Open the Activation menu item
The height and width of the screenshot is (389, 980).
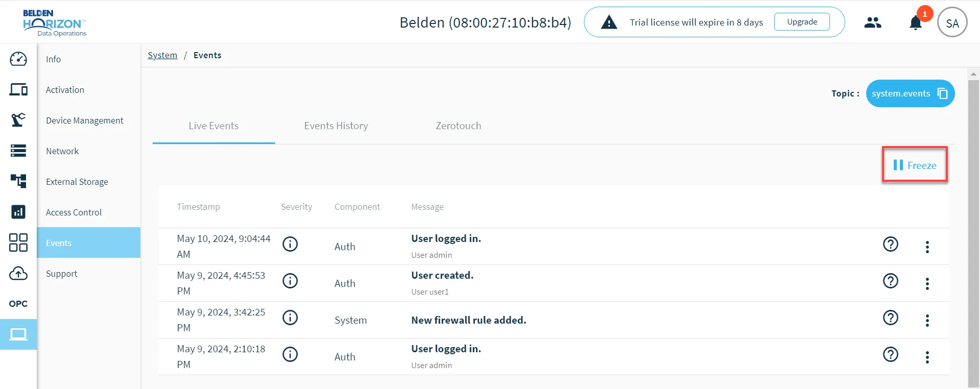[89, 90]
